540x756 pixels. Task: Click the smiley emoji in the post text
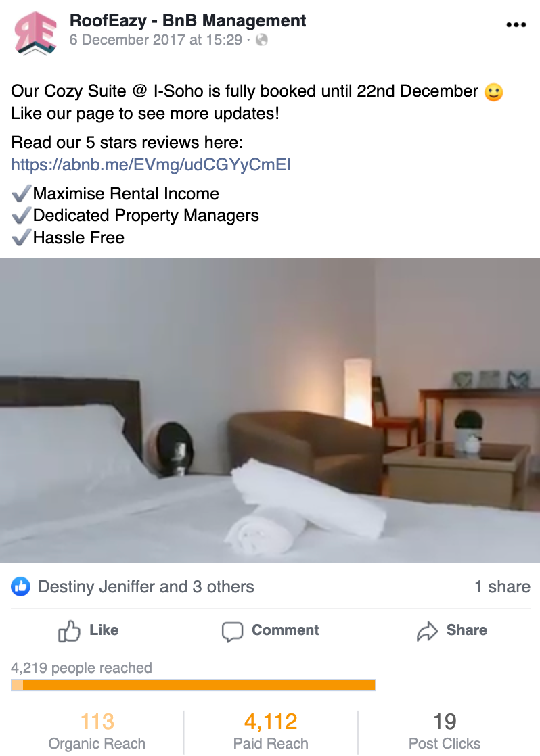coord(493,91)
